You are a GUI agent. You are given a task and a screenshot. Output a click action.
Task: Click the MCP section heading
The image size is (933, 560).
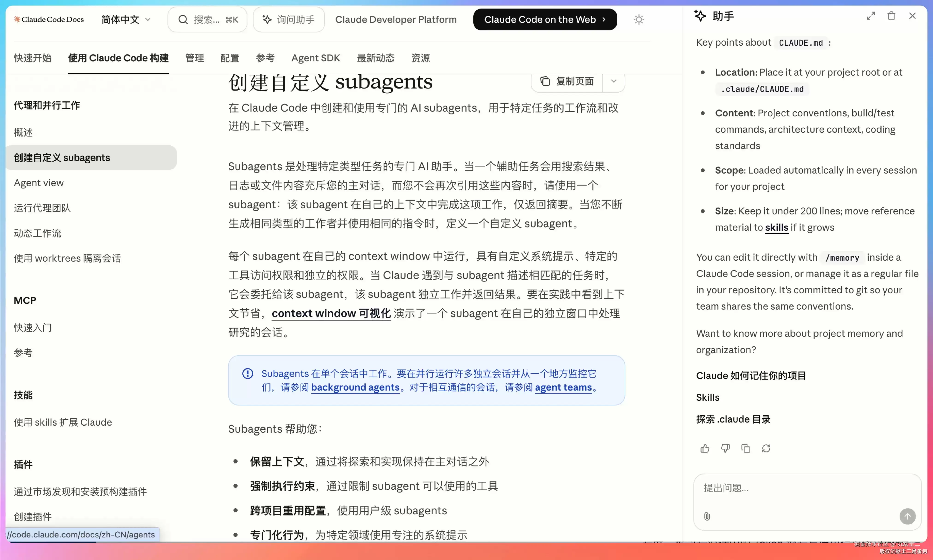coord(25,300)
